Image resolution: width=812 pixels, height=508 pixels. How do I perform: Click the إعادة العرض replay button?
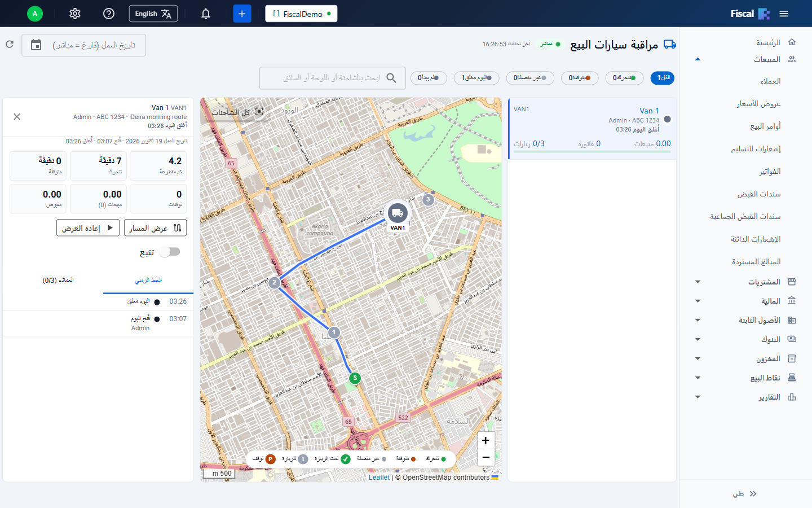[88, 228]
